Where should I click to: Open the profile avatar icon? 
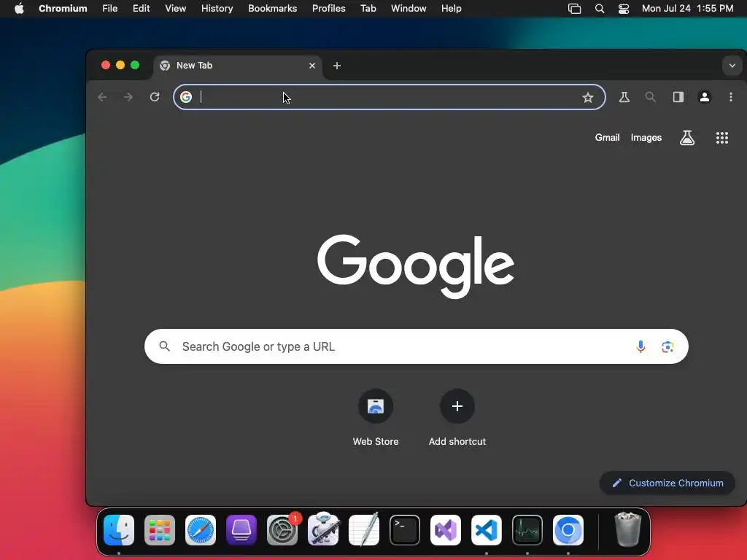coord(705,97)
